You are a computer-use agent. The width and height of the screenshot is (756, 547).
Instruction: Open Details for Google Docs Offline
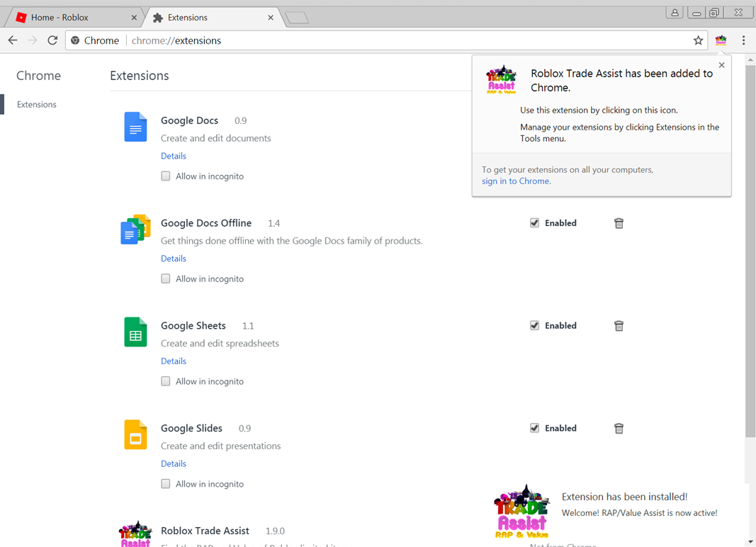click(x=174, y=259)
